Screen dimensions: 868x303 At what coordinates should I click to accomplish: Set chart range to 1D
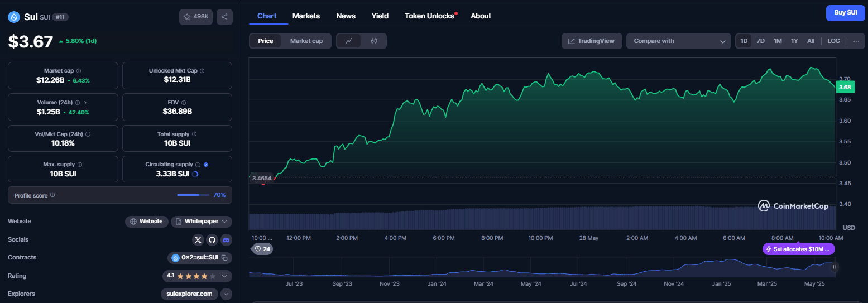[744, 41]
